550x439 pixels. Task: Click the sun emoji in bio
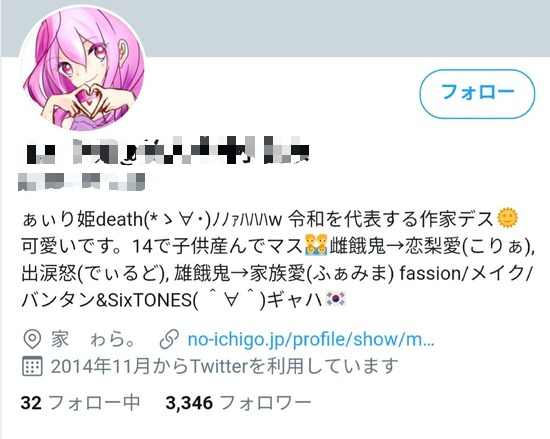507,218
